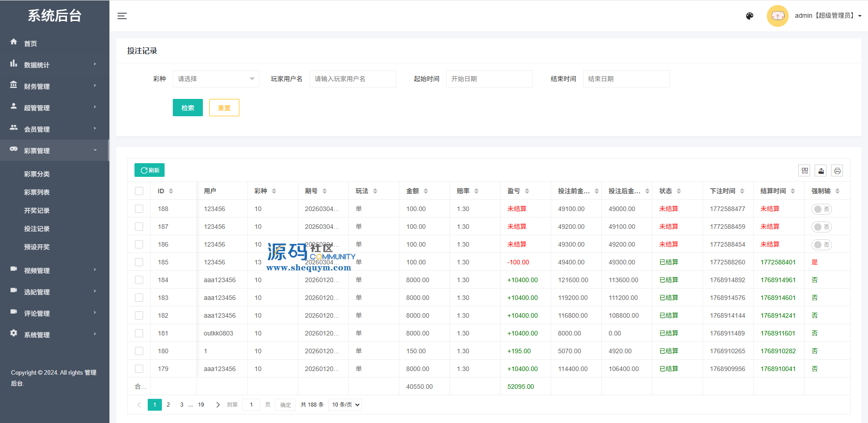The height and width of the screenshot is (423, 868).
Task: Check the select-all header checkbox
Action: (x=139, y=191)
